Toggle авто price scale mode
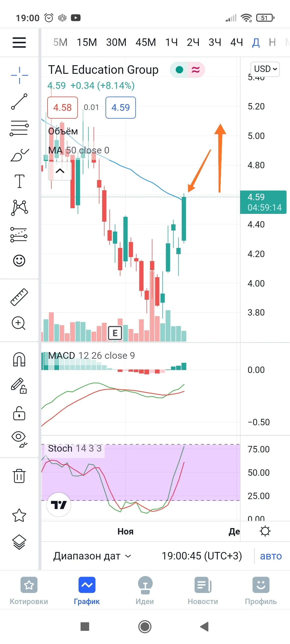 pos(271,556)
